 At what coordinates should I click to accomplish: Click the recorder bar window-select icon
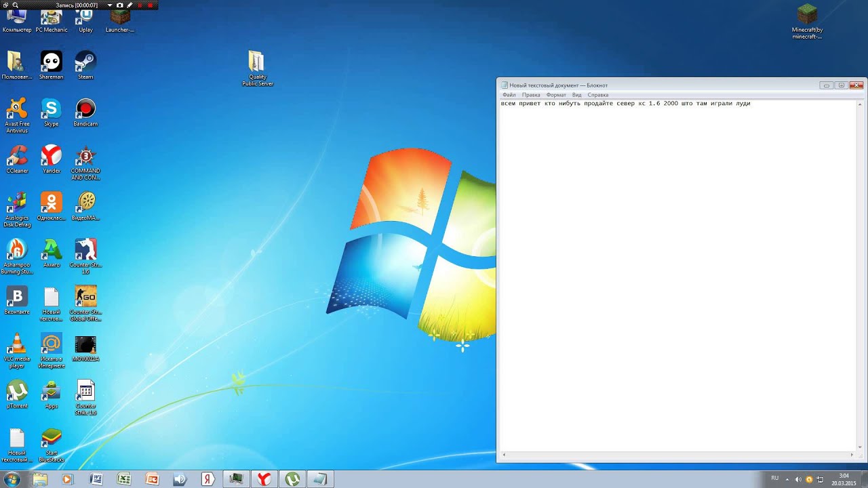[x=6, y=5]
